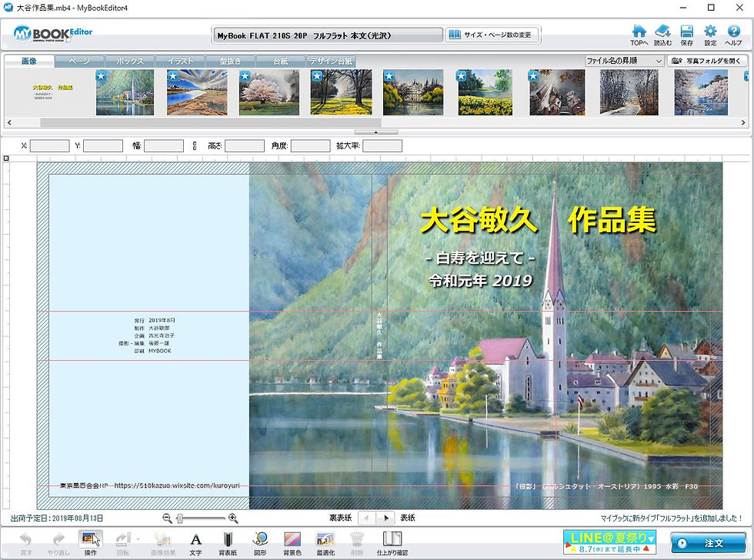This screenshot has width=754, height=560.
Task: Click the 読込む load icon
Action: [662, 35]
